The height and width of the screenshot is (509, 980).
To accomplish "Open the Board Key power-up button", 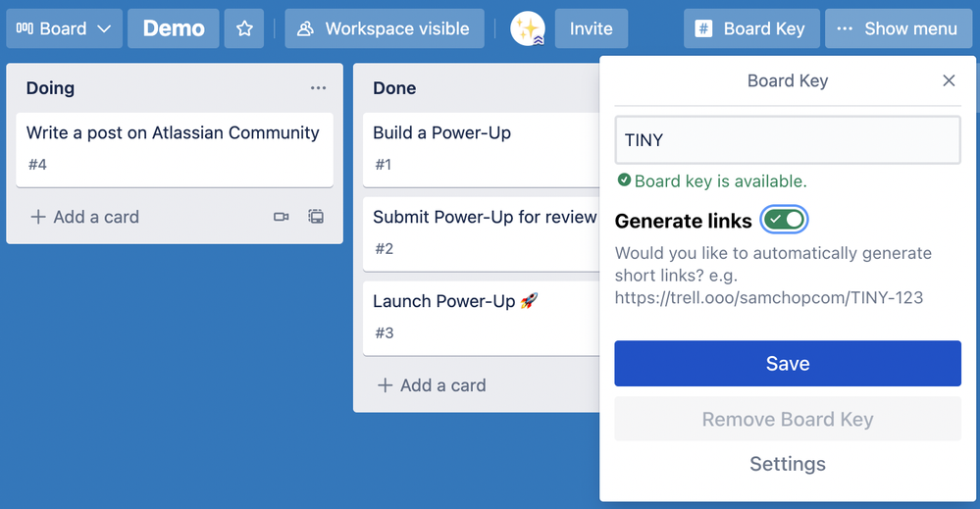I will [x=751, y=28].
